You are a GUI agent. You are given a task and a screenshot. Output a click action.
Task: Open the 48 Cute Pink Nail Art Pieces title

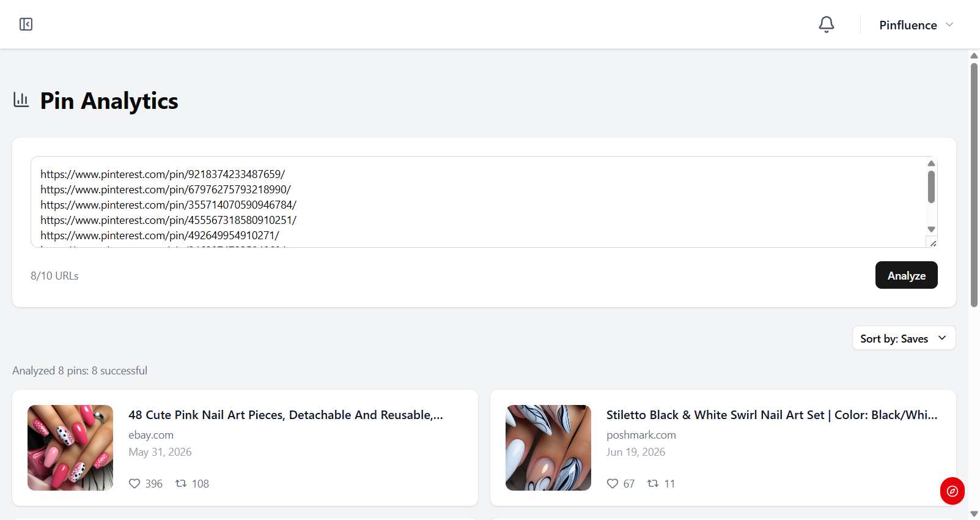[286, 415]
